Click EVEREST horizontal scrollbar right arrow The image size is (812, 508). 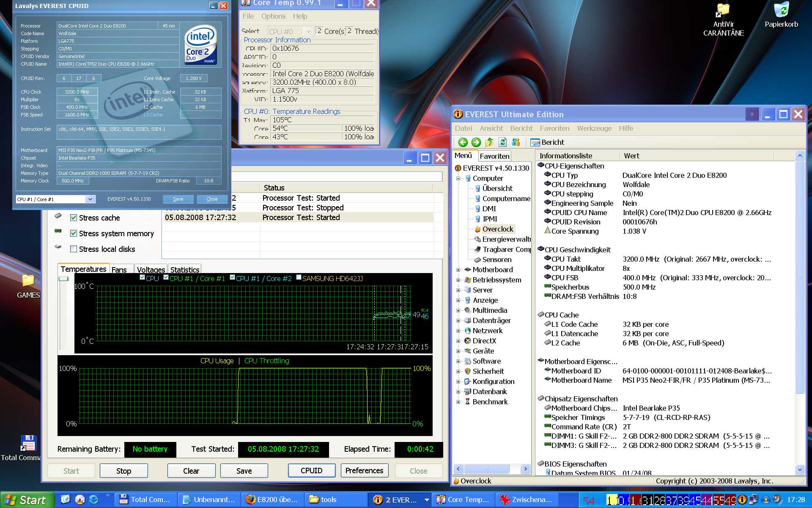[x=525, y=469]
